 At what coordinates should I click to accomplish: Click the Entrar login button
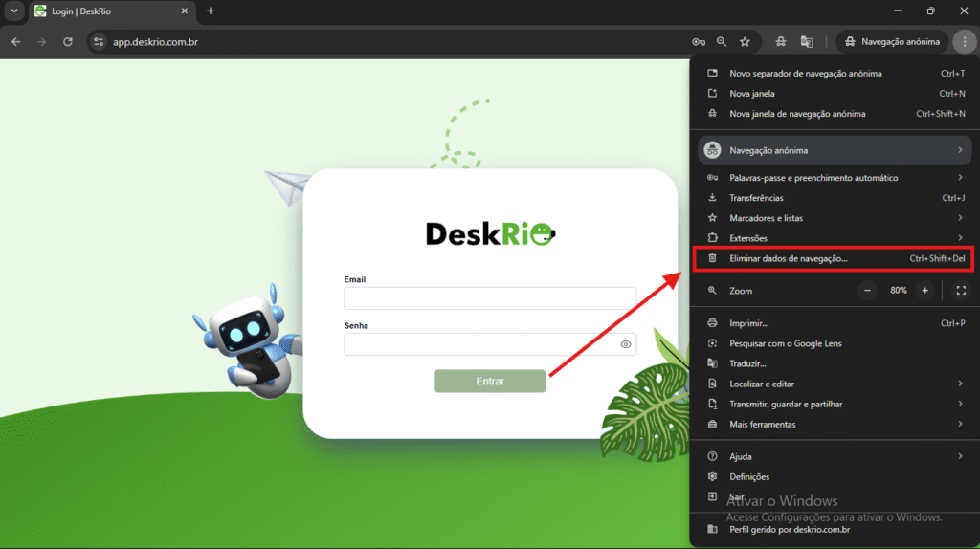click(490, 381)
